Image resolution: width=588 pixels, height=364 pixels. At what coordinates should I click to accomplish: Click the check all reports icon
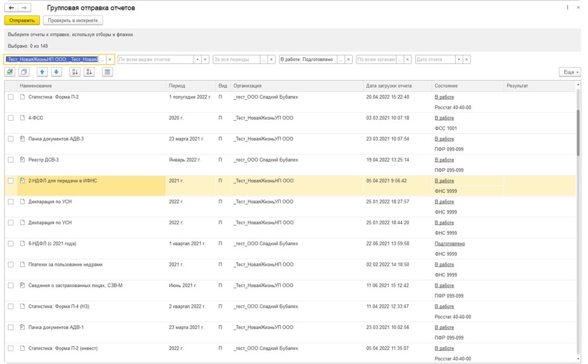pyautogui.click(x=10, y=72)
